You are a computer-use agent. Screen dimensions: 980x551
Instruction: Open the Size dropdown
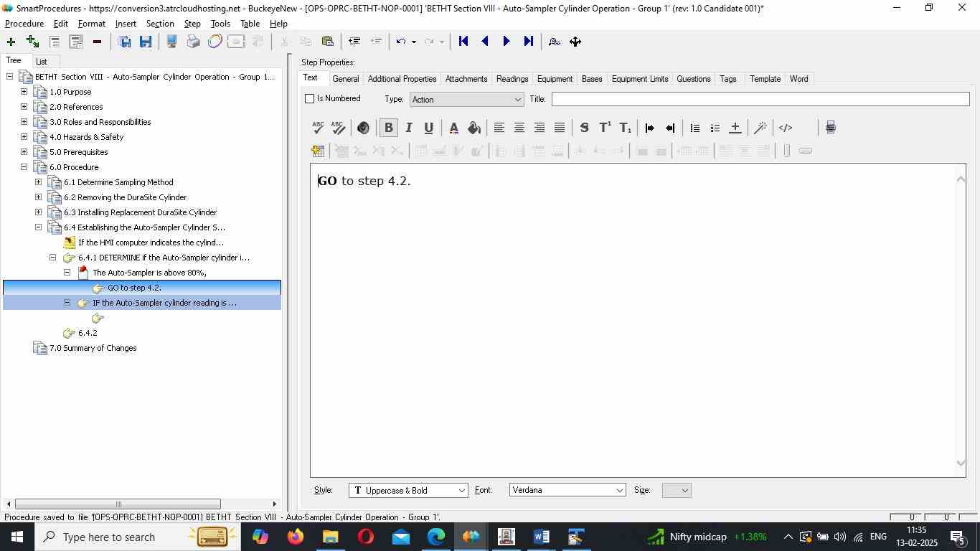pos(676,491)
